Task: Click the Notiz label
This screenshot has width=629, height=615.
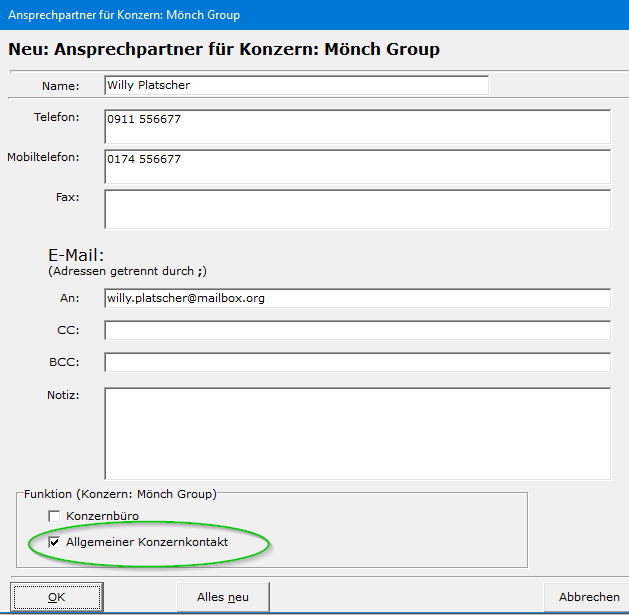Action: click(63, 395)
